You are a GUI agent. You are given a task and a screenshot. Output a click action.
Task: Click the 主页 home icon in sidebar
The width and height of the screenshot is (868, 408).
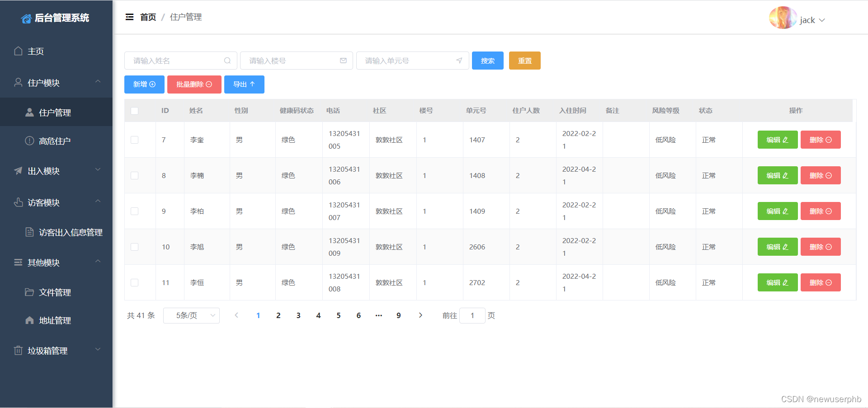tap(18, 51)
